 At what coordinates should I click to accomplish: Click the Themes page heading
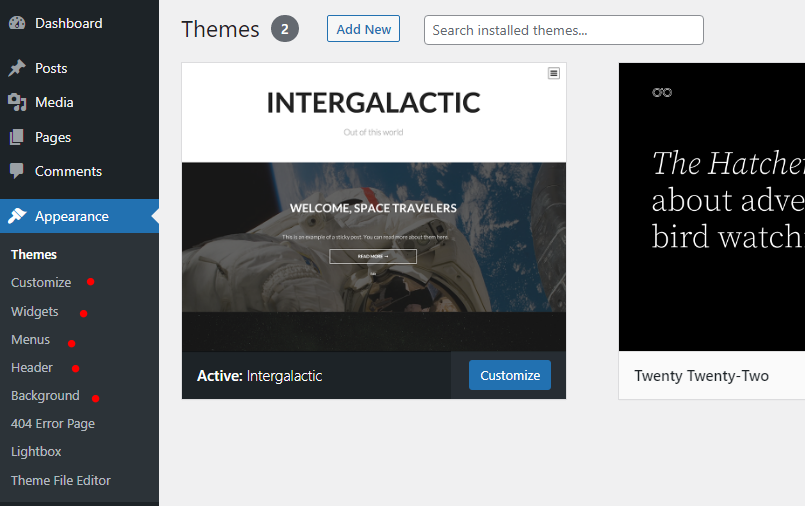[x=220, y=29]
